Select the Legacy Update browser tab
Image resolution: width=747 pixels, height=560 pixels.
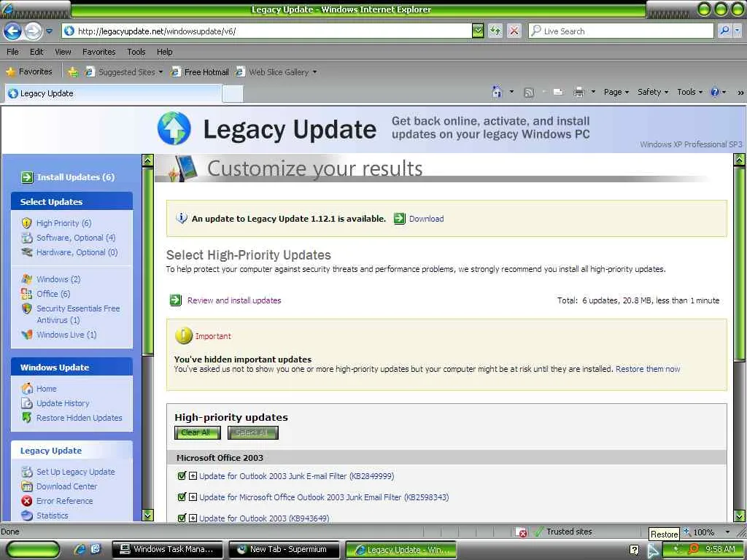tap(113, 93)
